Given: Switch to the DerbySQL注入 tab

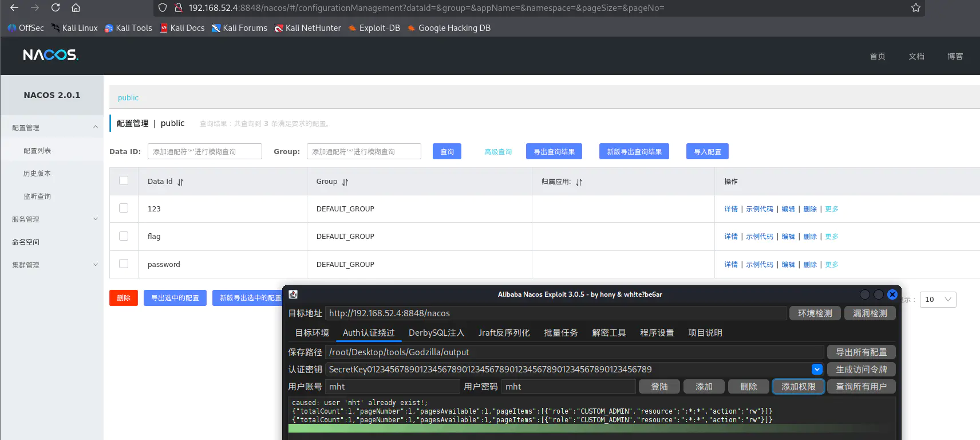Looking at the screenshot, I should click(436, 333).
